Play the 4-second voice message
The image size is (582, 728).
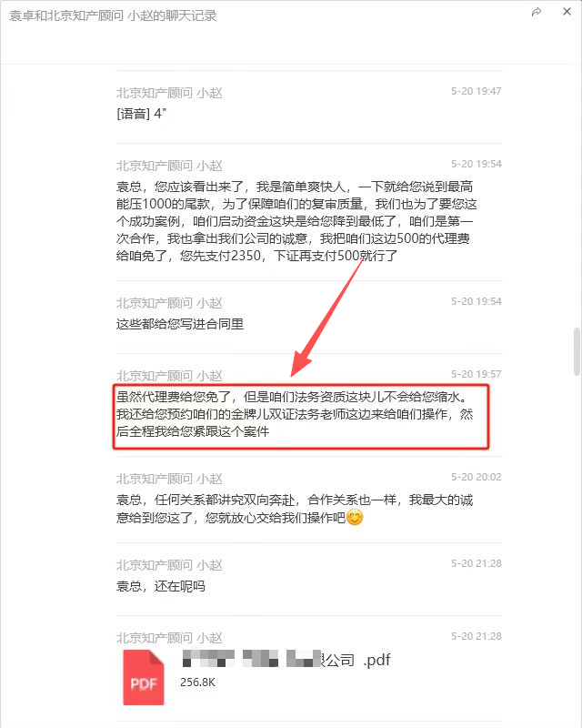click(141, 113)
